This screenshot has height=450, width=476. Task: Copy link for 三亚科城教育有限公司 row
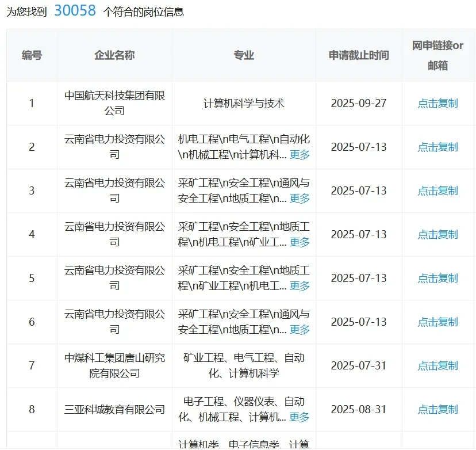click(x=437, y=410)
